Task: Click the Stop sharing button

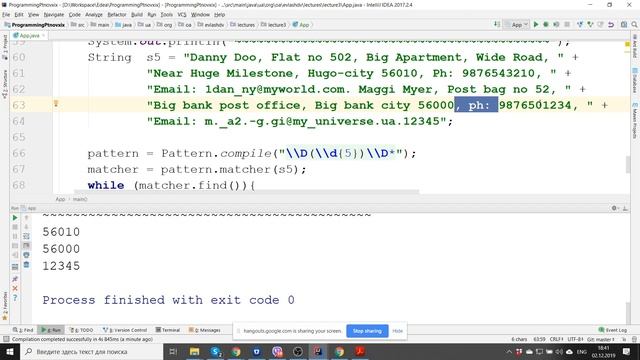Action: click(367, 331)
